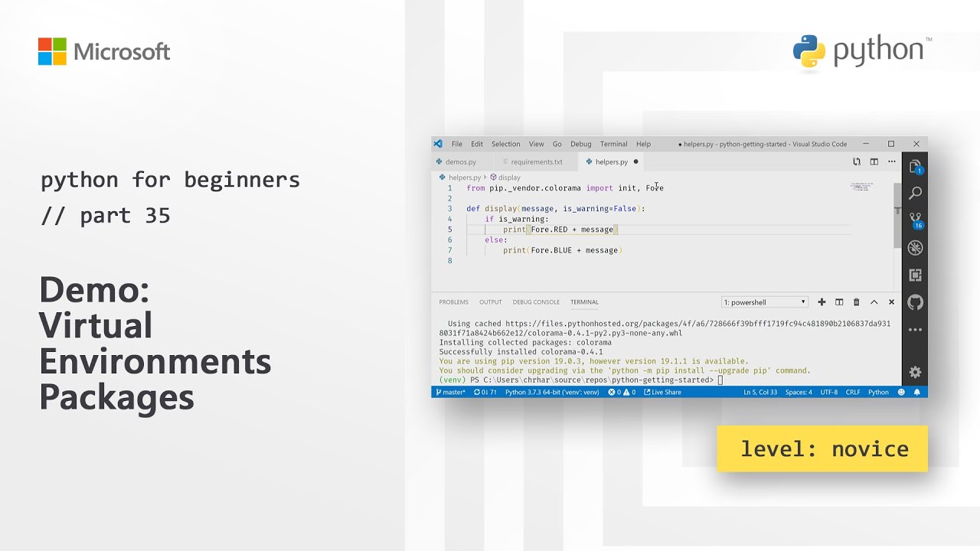Kill the terminal with trash icon
The image size is (980, 551).
pos(857,302)
